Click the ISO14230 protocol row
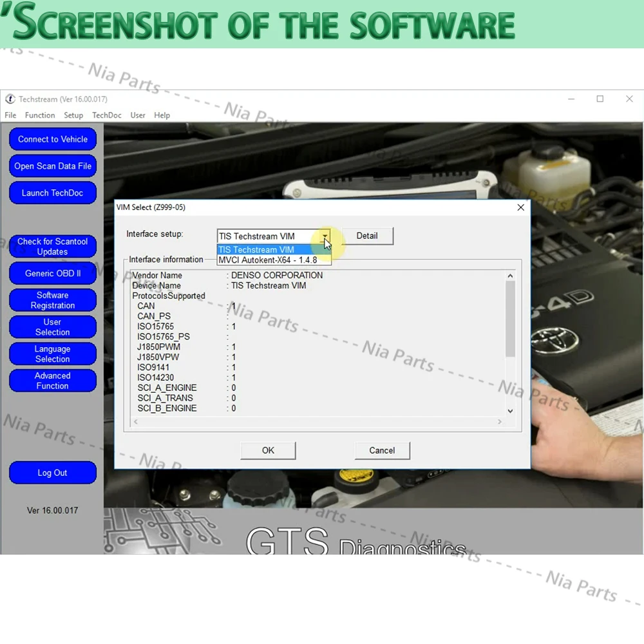Viewport: 644px width, 644px height. pos(186,377)
